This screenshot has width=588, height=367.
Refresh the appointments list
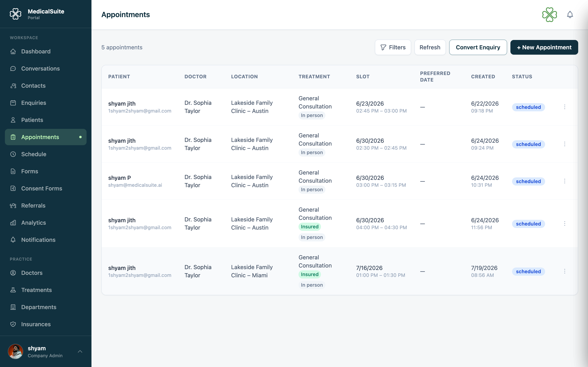point(430,47)
